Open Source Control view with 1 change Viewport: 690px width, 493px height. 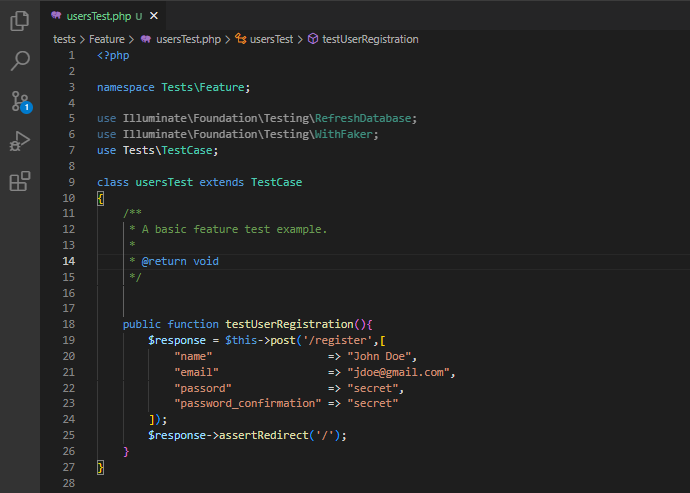point(20,101)
